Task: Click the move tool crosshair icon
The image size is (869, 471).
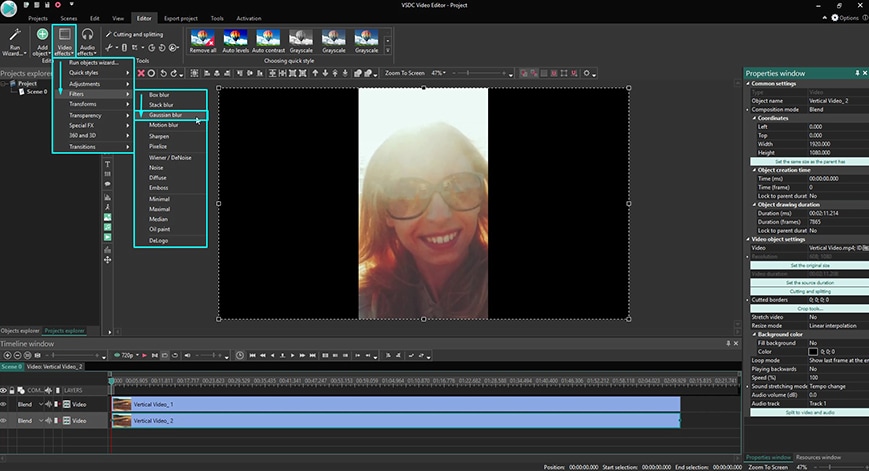Action: click(108, 259)
